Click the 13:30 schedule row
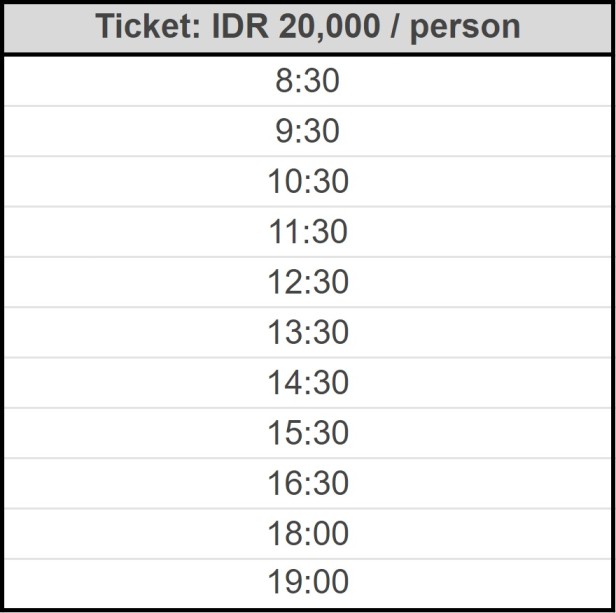The width and height of the screenshot is (616, 613). tap(308, 332)
